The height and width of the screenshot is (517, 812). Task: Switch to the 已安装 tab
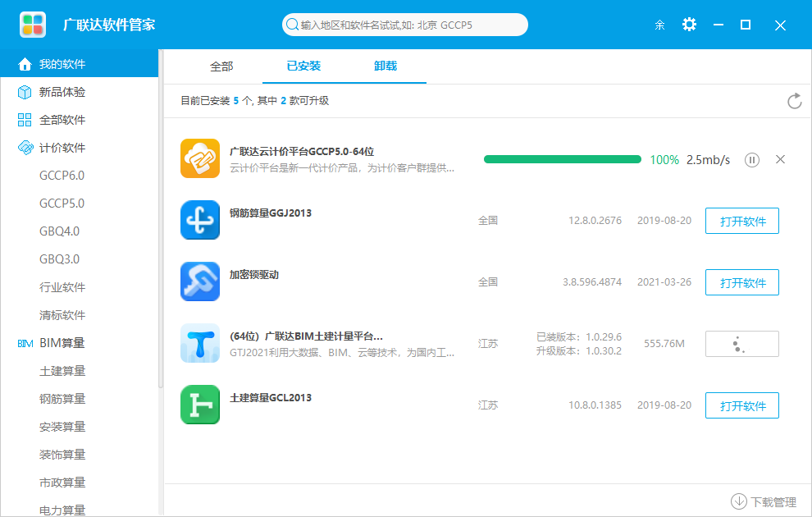303,66
